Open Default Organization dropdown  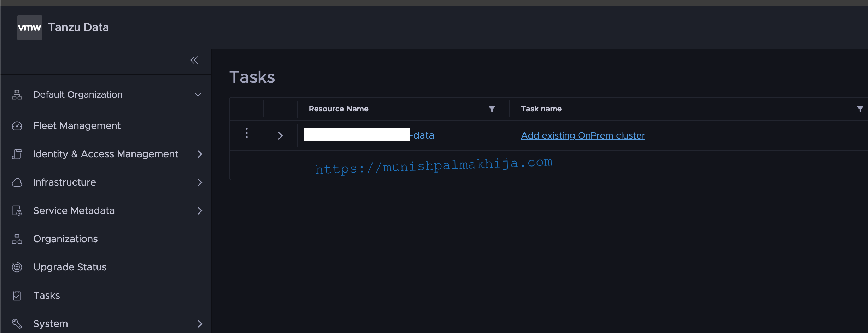[198, 95]
